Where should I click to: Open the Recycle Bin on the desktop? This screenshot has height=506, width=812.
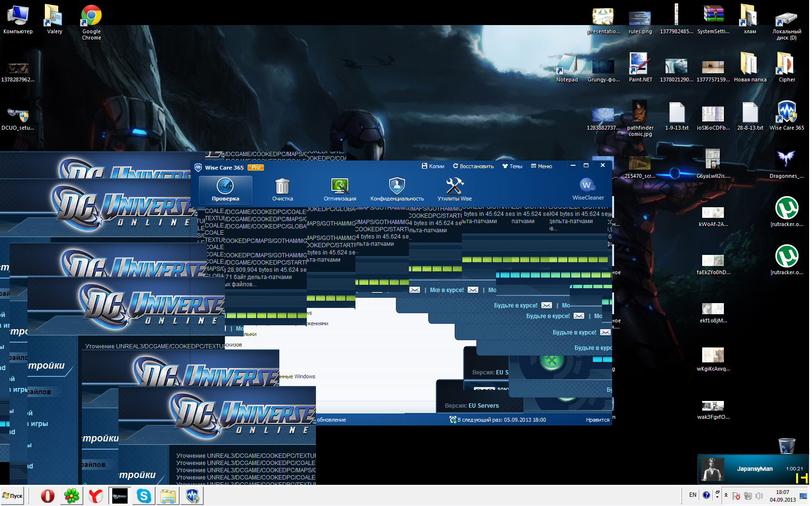(x=786, y=446)
